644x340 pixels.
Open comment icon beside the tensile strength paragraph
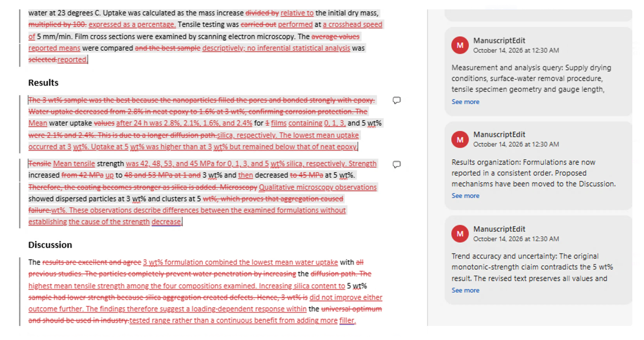(x=397, y=165)
